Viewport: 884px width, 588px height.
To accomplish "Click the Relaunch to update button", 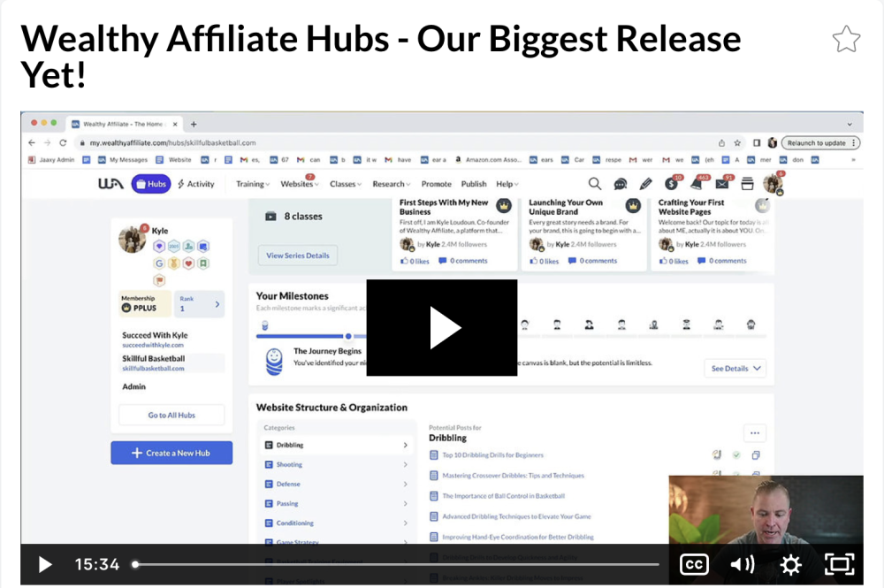I will click(x=820, y=143).
